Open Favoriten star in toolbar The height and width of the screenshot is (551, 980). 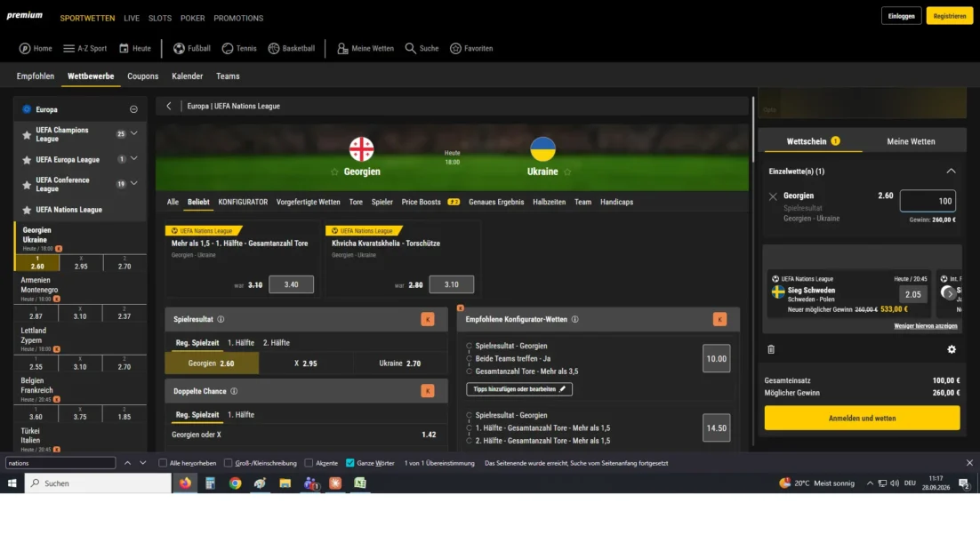click(x=455, y=48)
